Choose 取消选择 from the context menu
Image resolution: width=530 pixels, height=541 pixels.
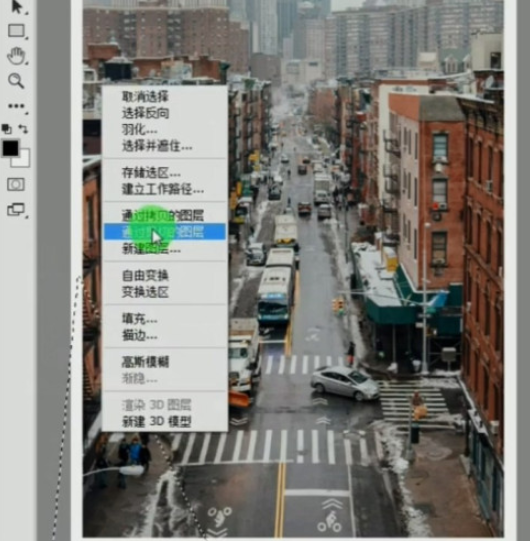[x=145, y=97]
